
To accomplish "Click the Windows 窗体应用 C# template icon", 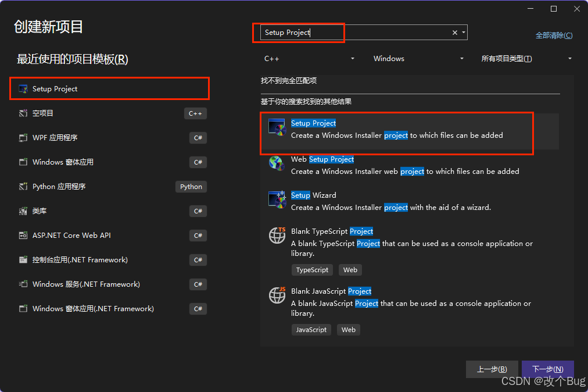I will coord(23,162).
